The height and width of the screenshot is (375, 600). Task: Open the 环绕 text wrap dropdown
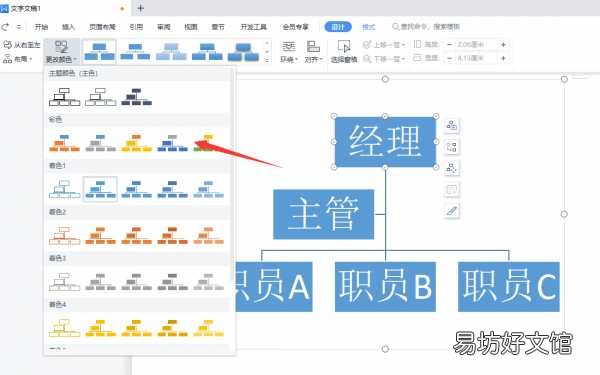point(289,52)
